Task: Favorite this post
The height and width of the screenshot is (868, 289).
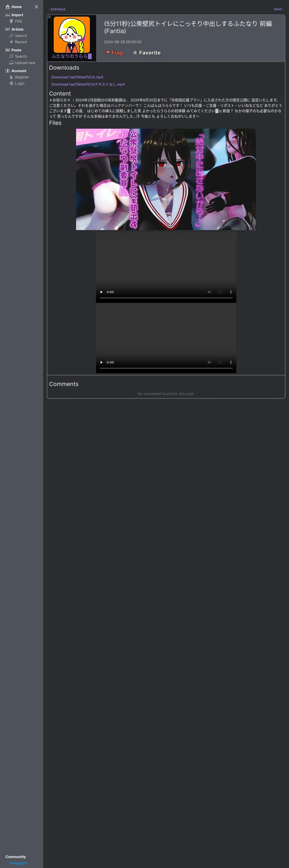Action: tap(147, 53)
